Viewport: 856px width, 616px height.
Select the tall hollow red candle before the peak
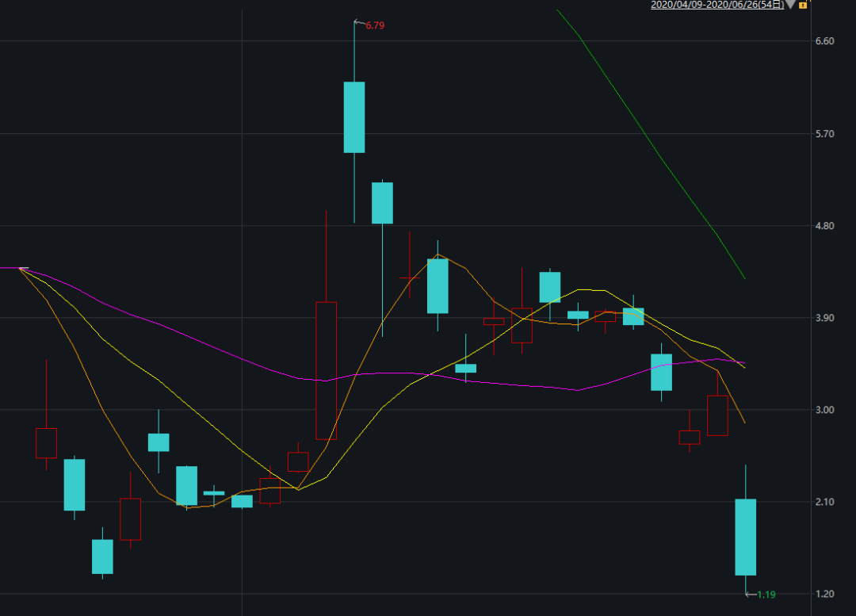click(326, 370)
